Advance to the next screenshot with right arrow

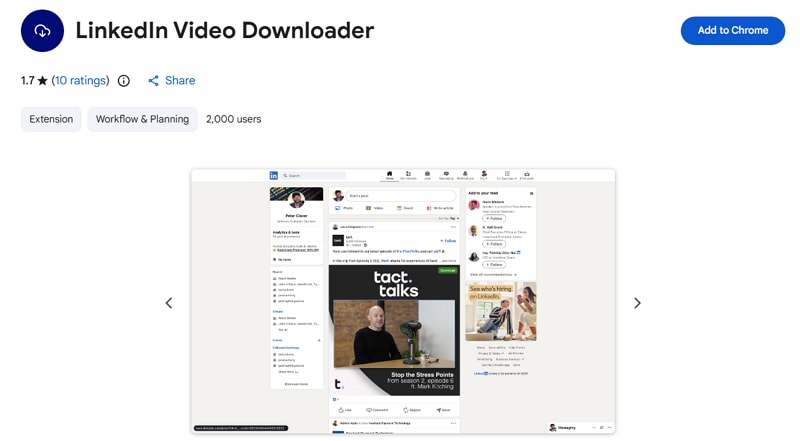click(x=637, y=303)
